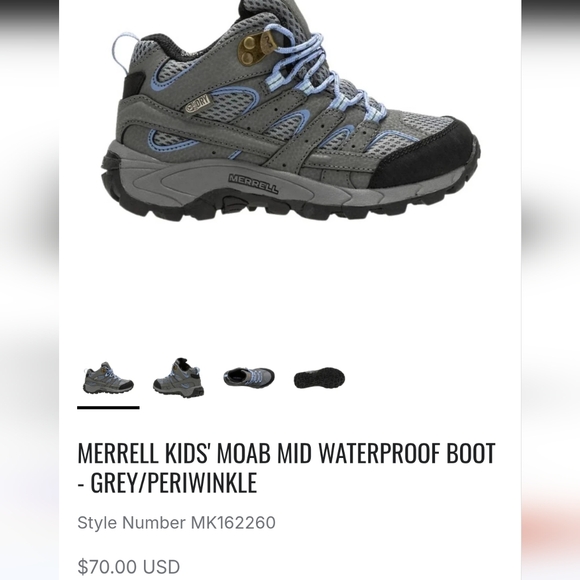Select the black outsole thumbnail
This screenshot has height=580, width=580.
pyautogui.click(x=320, y=378)
